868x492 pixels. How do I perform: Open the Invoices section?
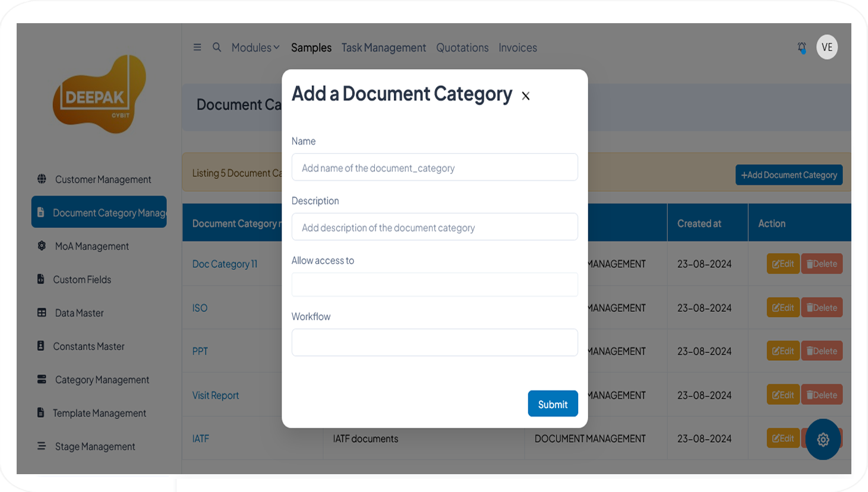517,48
